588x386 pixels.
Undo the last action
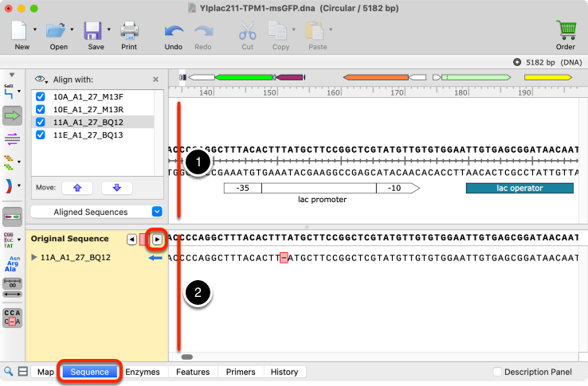click(174, 32)
